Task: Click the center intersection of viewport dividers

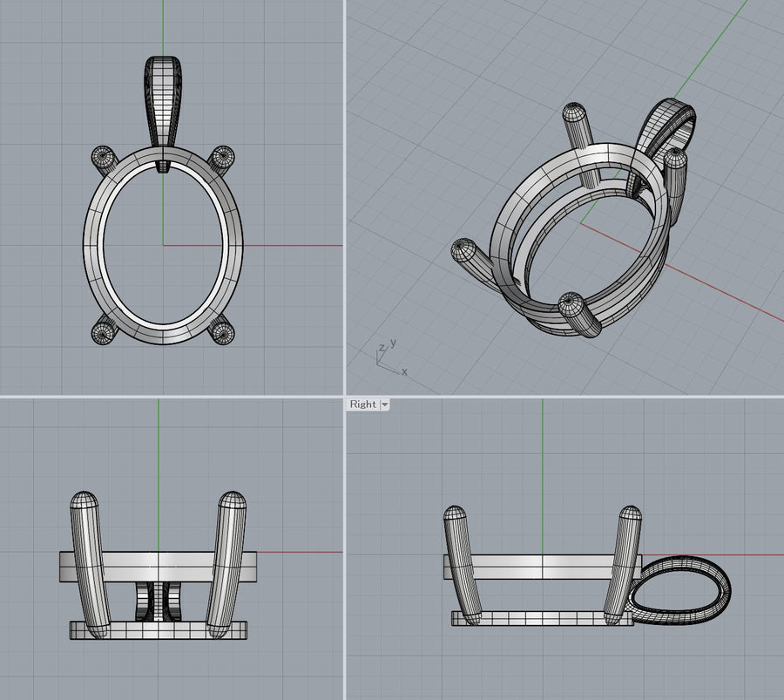Action: pyautogui.click(x=345, y=397)
